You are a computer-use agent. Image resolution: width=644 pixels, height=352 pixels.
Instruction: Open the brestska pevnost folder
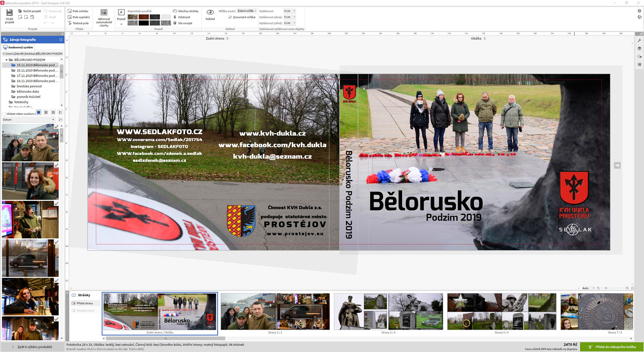[27, 86]
